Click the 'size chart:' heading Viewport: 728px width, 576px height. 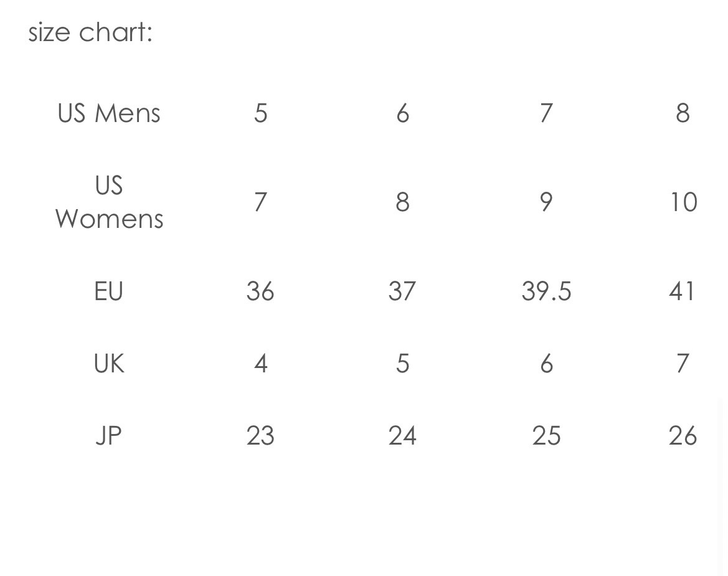(90, 33)
